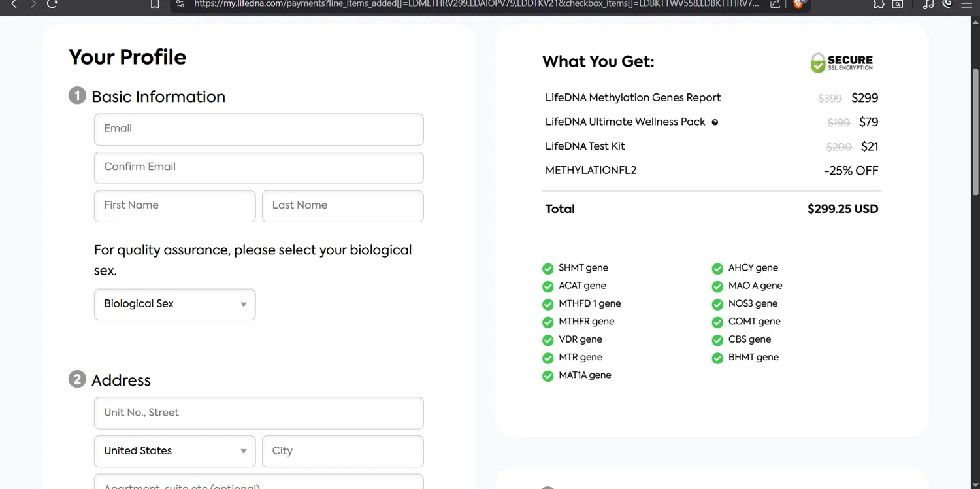
Task: Click the 'ACAT gene' text
Action: pos(582,286)
